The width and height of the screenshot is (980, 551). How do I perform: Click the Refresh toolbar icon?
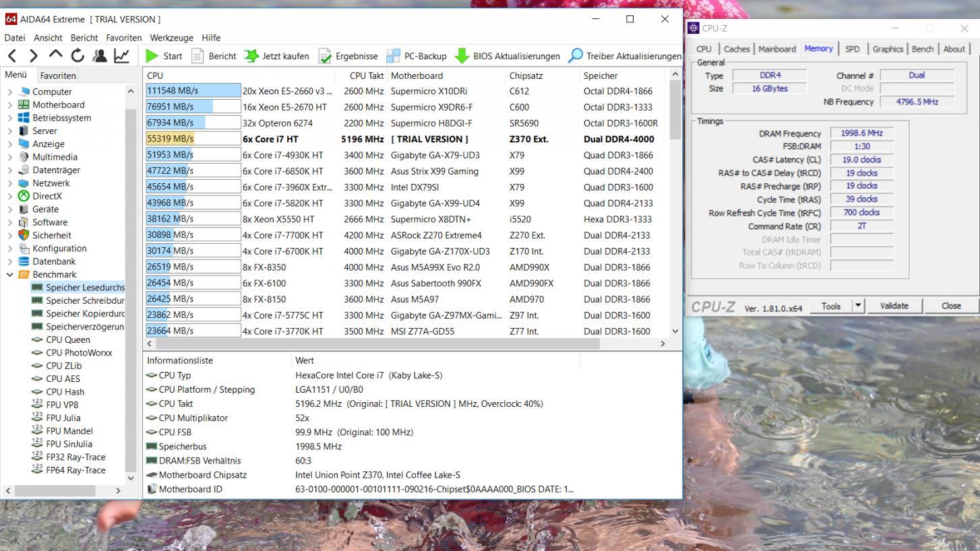pyautogui.click(x=78, y=56)
